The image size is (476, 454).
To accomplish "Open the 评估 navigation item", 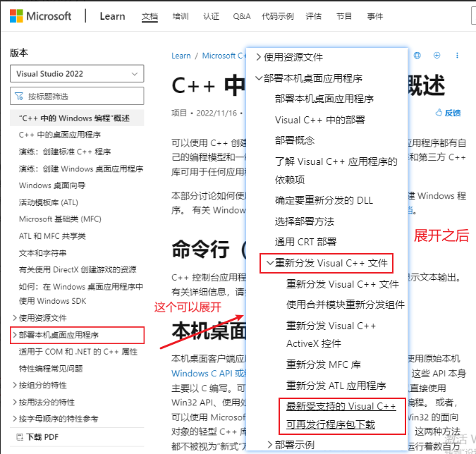I will [314, 16].
